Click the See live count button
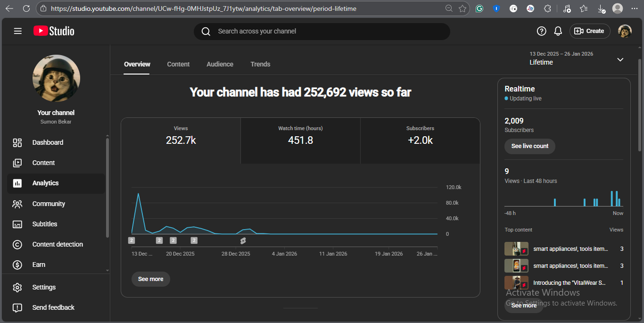This screenshot has width=644, height=323. click(529, 146)
